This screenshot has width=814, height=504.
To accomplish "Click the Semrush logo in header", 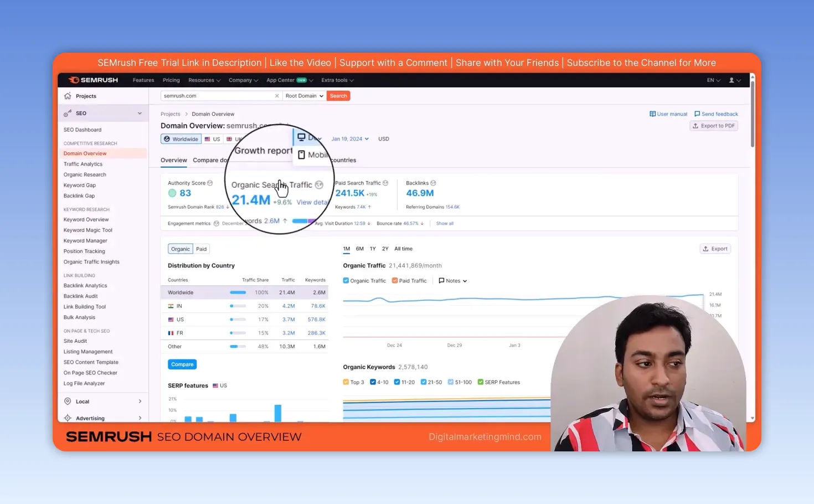I will click(x=92, y=80).
